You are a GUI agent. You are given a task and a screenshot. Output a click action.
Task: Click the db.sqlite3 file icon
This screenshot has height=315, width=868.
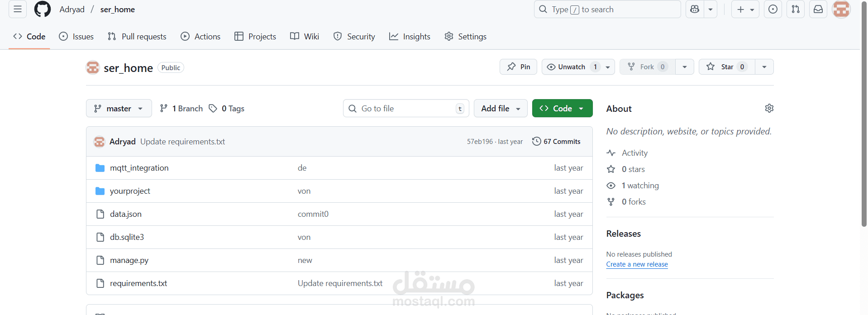pos(100,237)
